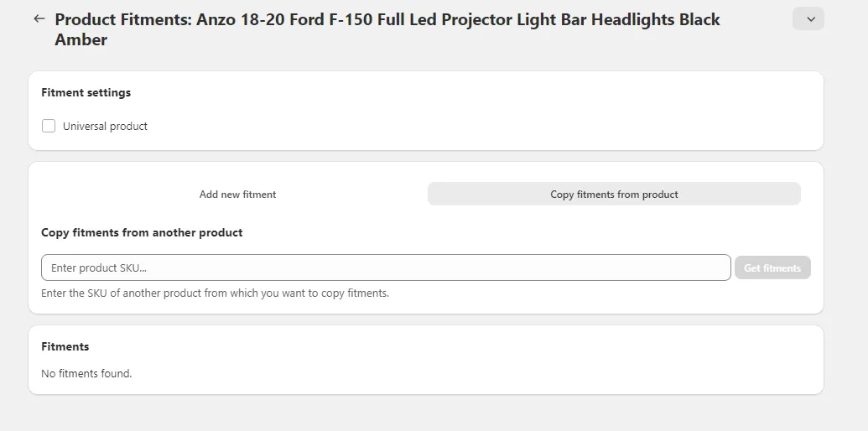
Task: Click the SKU helper text below the input
Action: 215,293
